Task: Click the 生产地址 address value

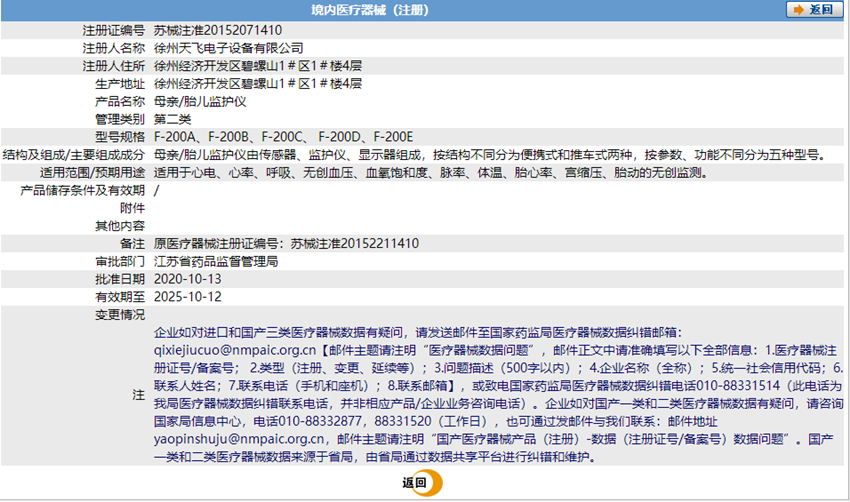Action: pyautogui.click(x=258, y=84)
